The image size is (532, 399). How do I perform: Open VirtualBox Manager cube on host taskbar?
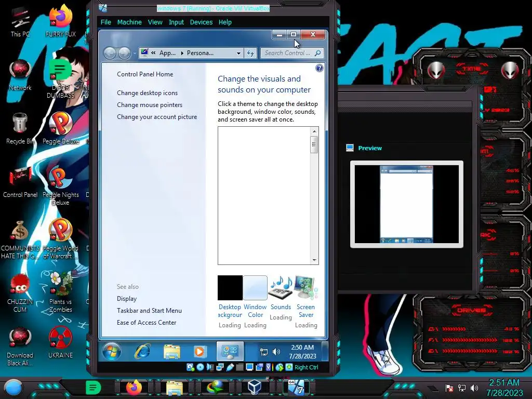[255, 387]
